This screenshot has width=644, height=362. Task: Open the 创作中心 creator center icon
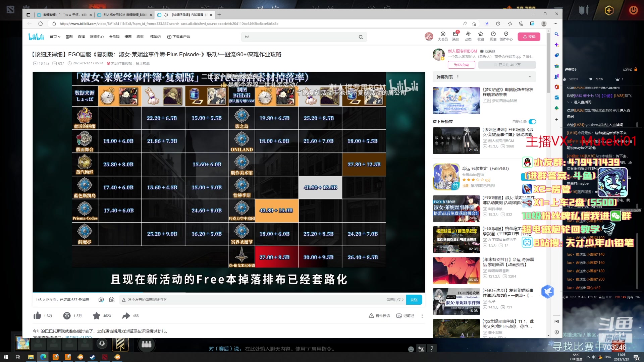506,36
